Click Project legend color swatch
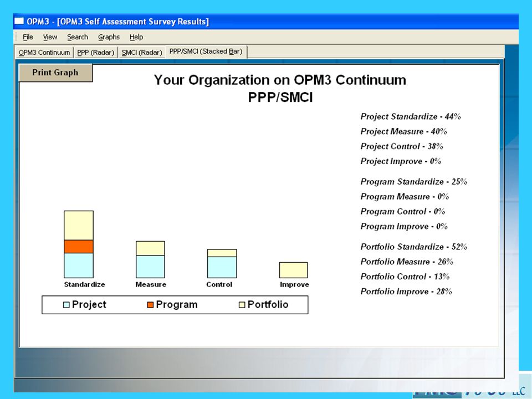Viewport: 532px width, 399px height. [x=66, y=305]
